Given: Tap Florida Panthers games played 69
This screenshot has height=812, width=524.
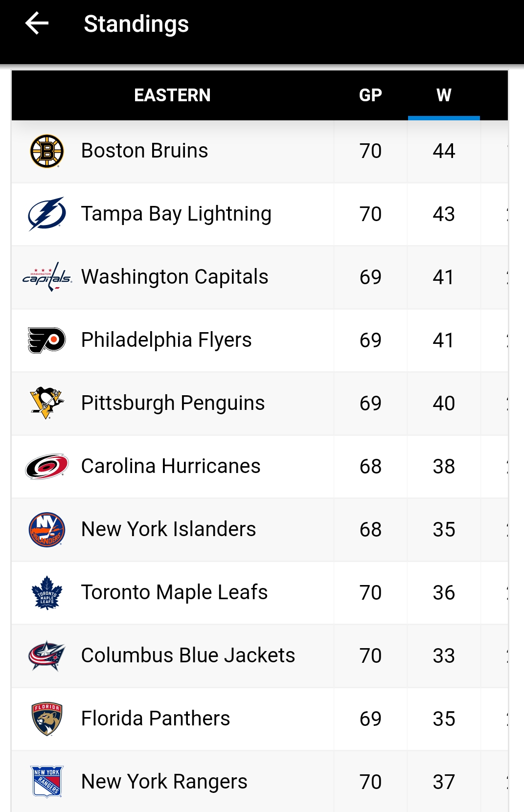Looking at the screenshot, I should pyautogui.click(x=370, y=719).
